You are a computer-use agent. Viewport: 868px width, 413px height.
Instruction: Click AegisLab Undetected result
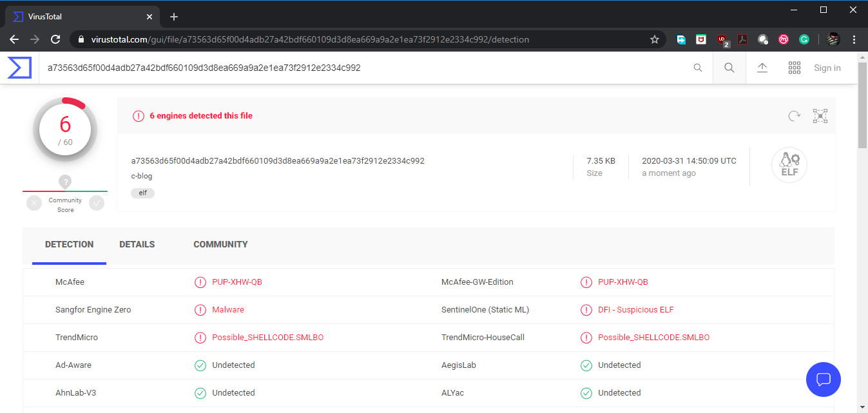pos(619,365)
